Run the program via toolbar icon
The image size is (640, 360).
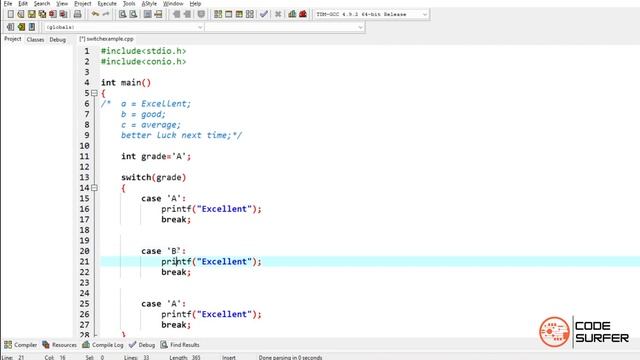point(229,14)
